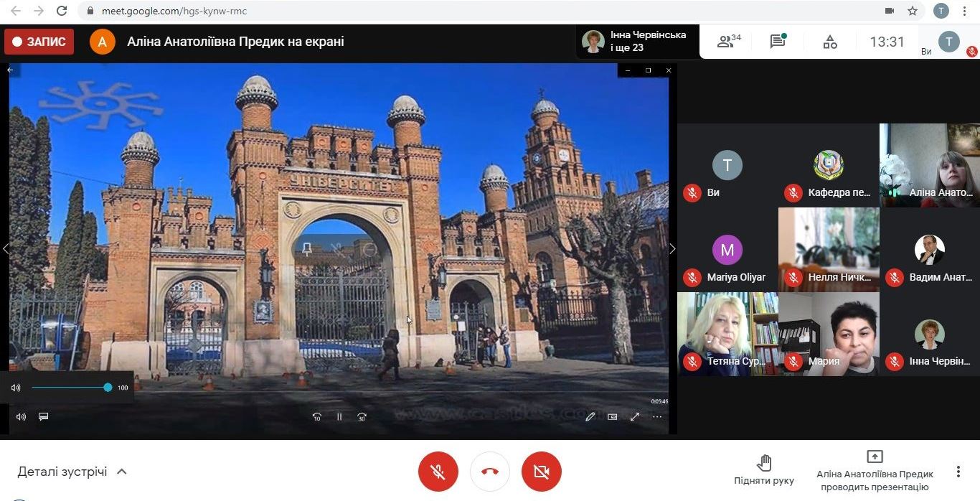Image resolution: width=980 pixels, height=501 pixels.
Task: Click the muted mic icon on Мария tile
Action: coord(793,361)
